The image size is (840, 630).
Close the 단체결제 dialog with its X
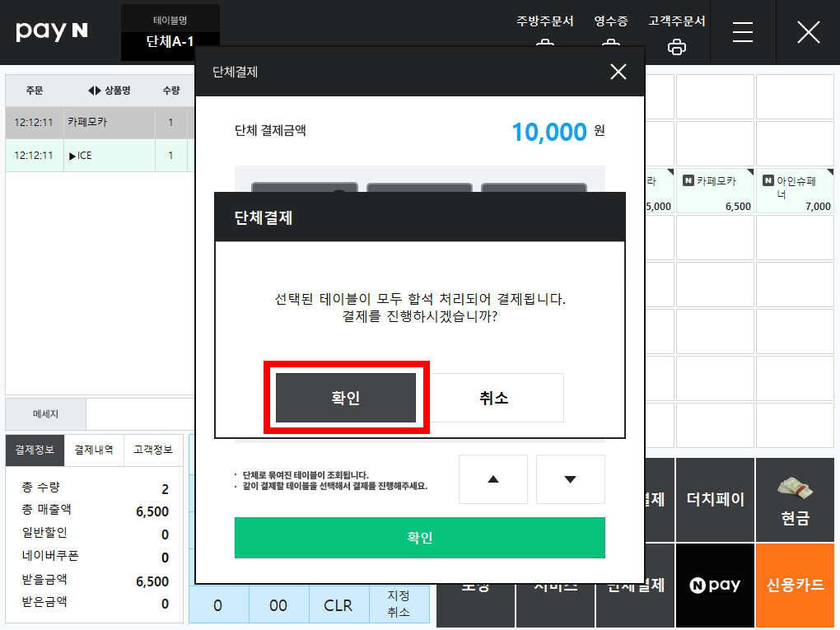click(618, 72)
